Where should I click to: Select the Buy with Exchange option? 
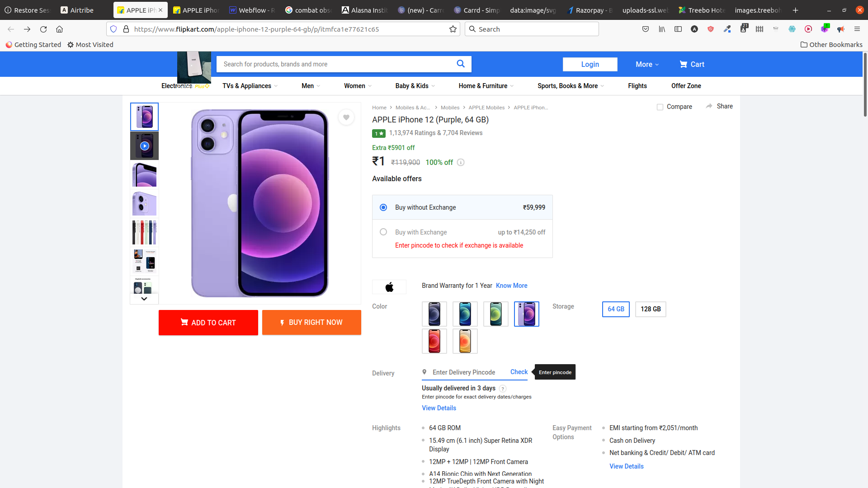coord(383,232)
